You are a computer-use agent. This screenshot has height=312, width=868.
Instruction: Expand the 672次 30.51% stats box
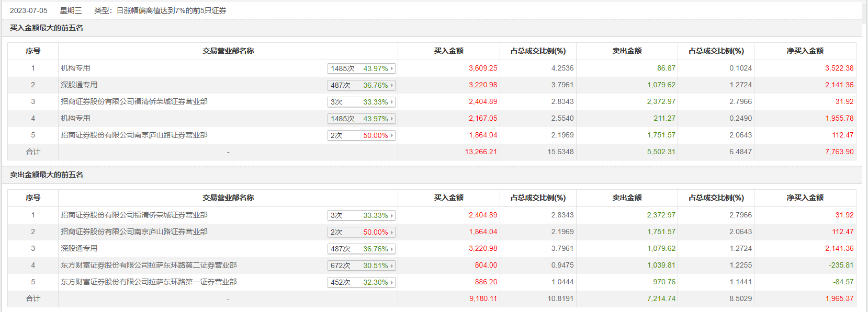(x=361, y=265)
